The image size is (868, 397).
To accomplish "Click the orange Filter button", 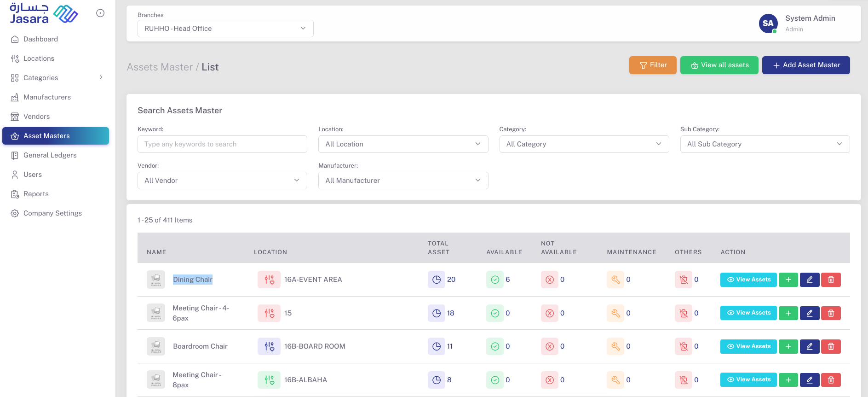I will [652, 65].
